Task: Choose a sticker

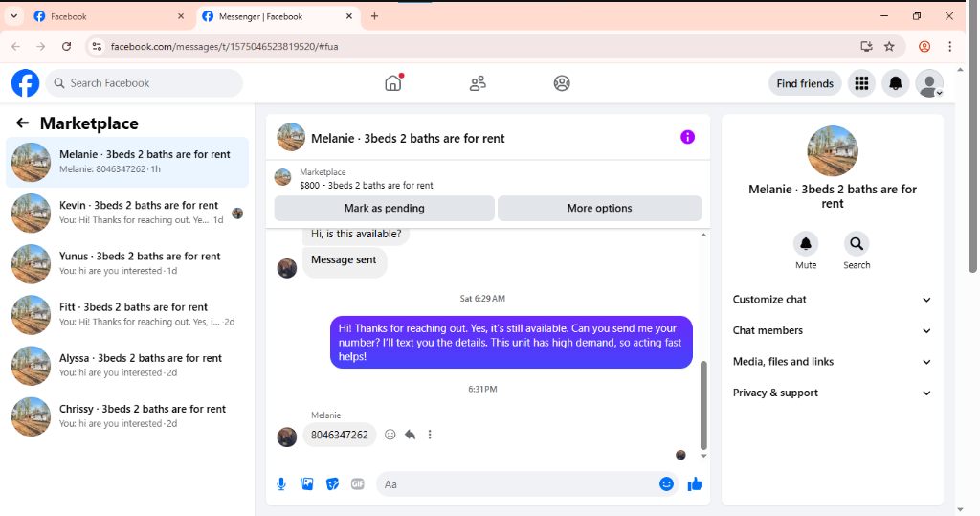Action: tap(332, 484)
